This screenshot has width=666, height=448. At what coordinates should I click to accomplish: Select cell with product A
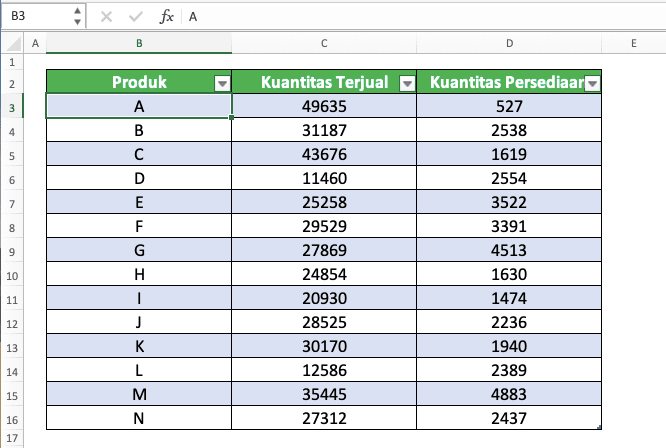tap(139, 106)
